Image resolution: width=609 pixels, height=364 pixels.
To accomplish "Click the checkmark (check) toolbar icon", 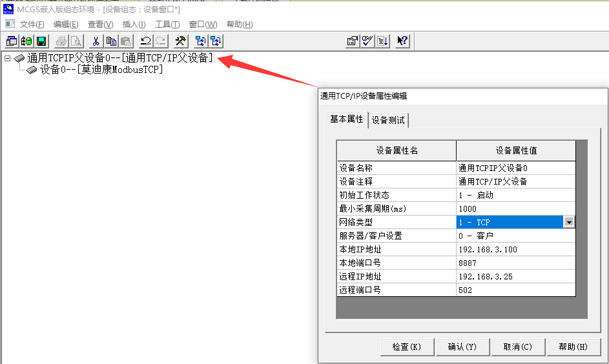I will (x=367, y=41).
